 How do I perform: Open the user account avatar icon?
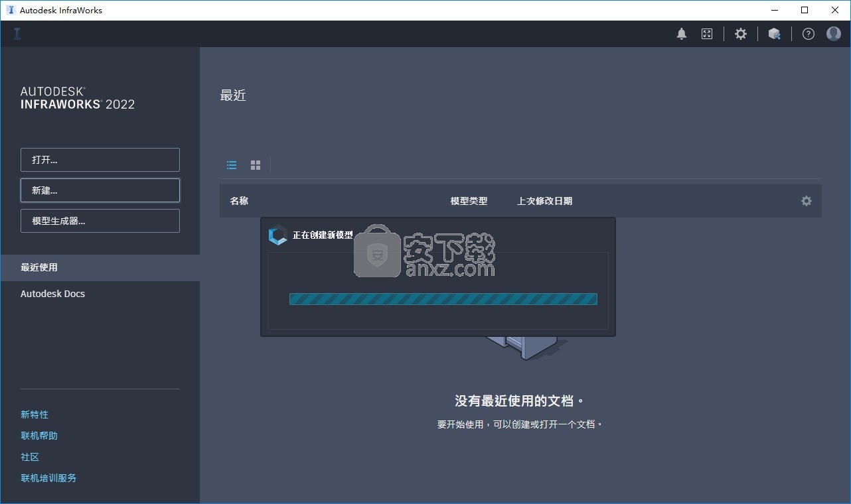tap(834, 33)
